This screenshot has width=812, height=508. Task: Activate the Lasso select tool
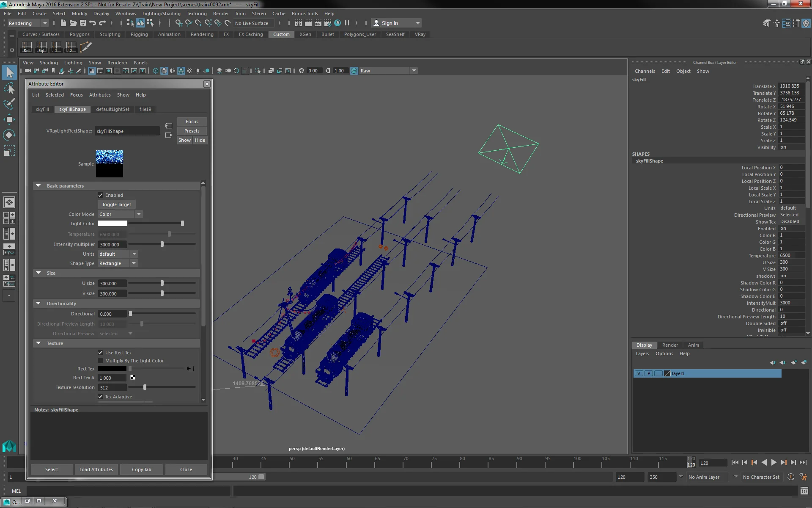click(9, 88)
